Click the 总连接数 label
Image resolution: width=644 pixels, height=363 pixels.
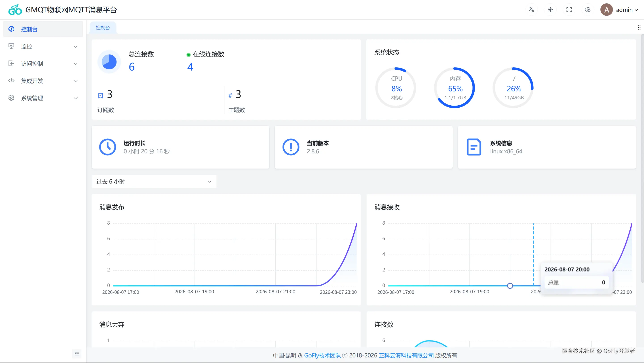[x=141, y=54]
